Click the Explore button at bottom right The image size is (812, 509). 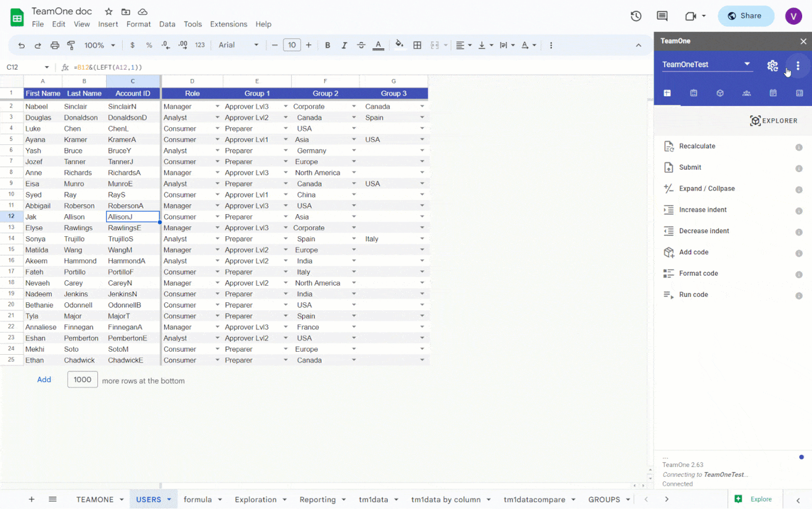755,499
